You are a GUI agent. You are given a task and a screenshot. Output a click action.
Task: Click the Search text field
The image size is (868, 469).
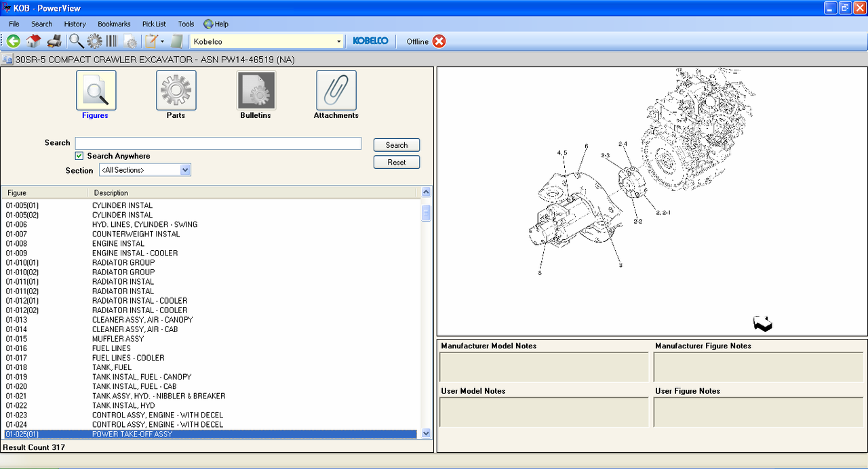218,143
